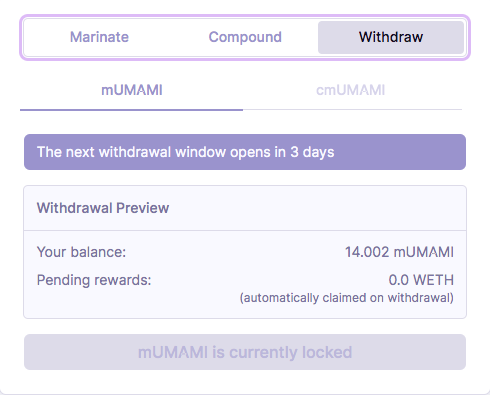Select the Withdraw tab
The image size is (490, 395).
coord(391,37)
